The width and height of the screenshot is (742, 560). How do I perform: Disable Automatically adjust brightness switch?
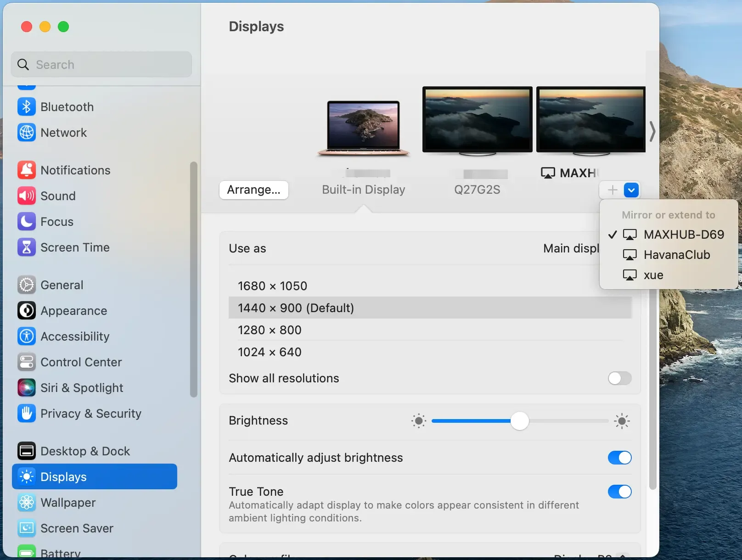click(x=619, y=458)
